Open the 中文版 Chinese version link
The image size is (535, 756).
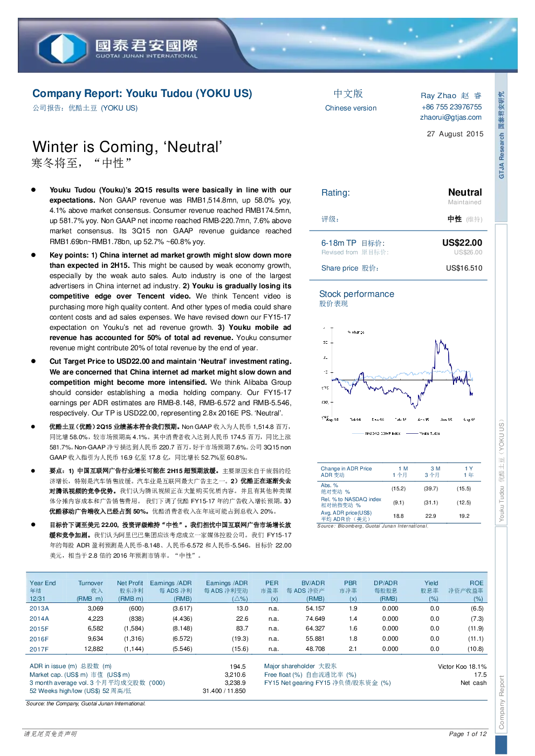(351, 100)
